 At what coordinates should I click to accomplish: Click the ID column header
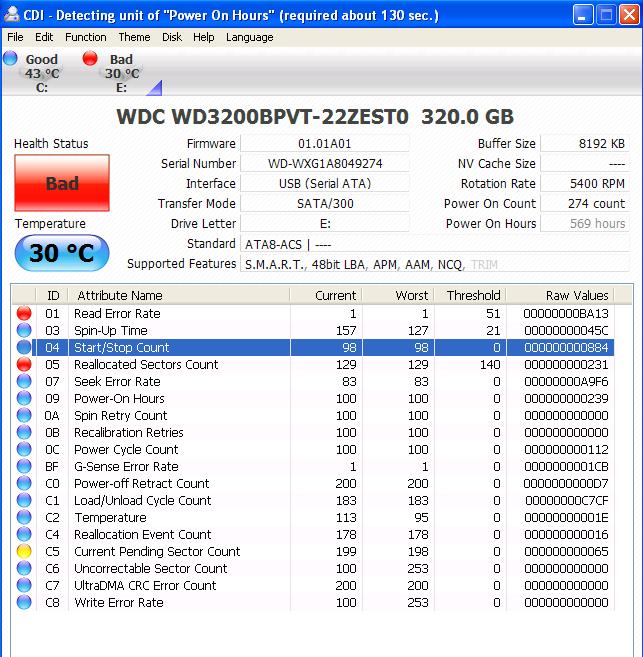click(52, 295)
